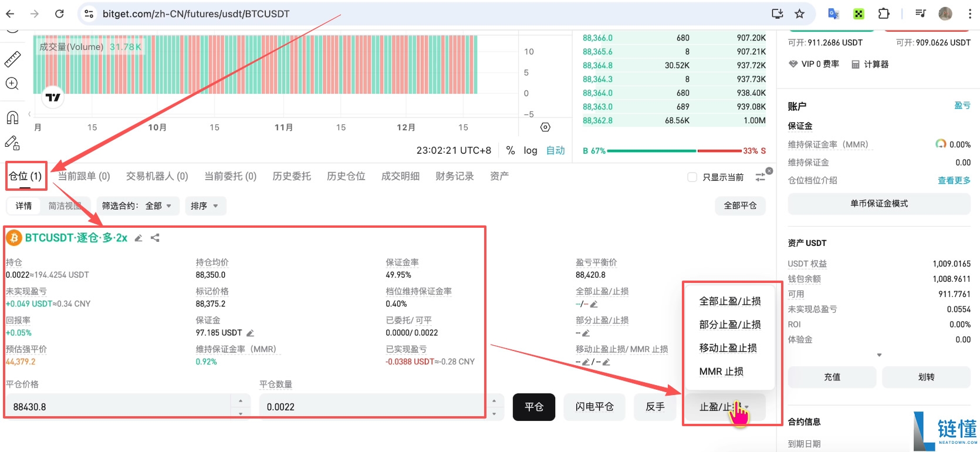This screenshot has width=980, height=452.
Task: Switch to the 简洁视图 compact view
Action: (x=65, y=206)
